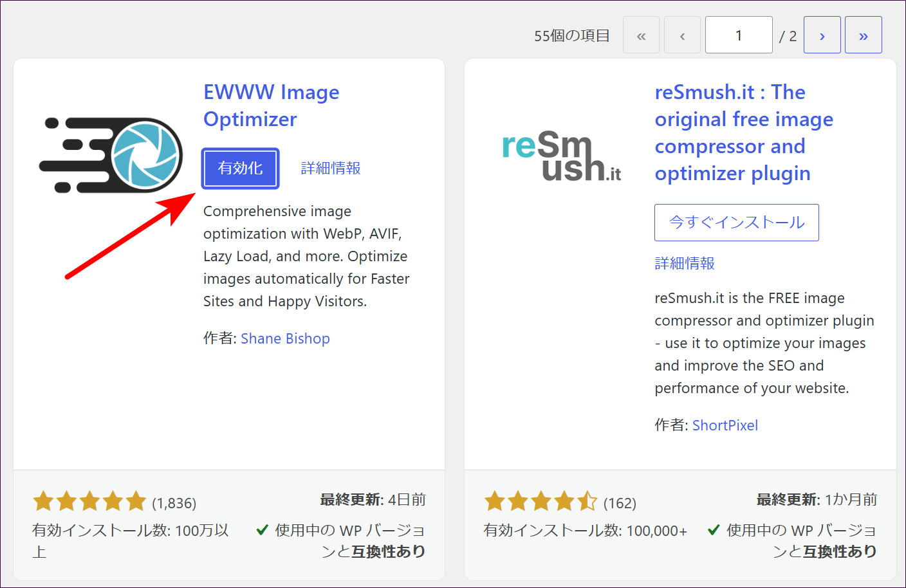Click the reSmush.it plugin logo
The image size is (906, 588).
[561, 156]
